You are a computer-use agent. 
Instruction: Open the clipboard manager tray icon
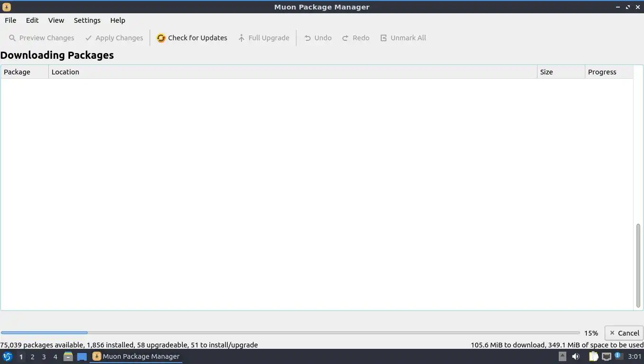[593, 356]
